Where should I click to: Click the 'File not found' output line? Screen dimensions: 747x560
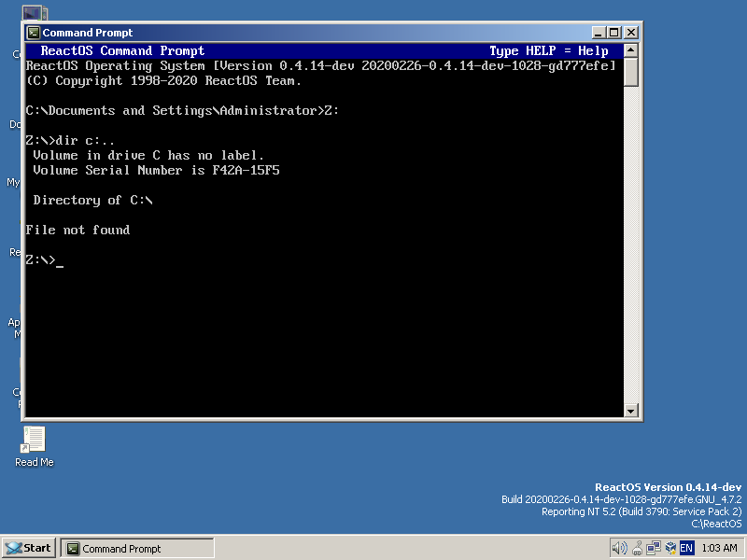pos(78,230)
